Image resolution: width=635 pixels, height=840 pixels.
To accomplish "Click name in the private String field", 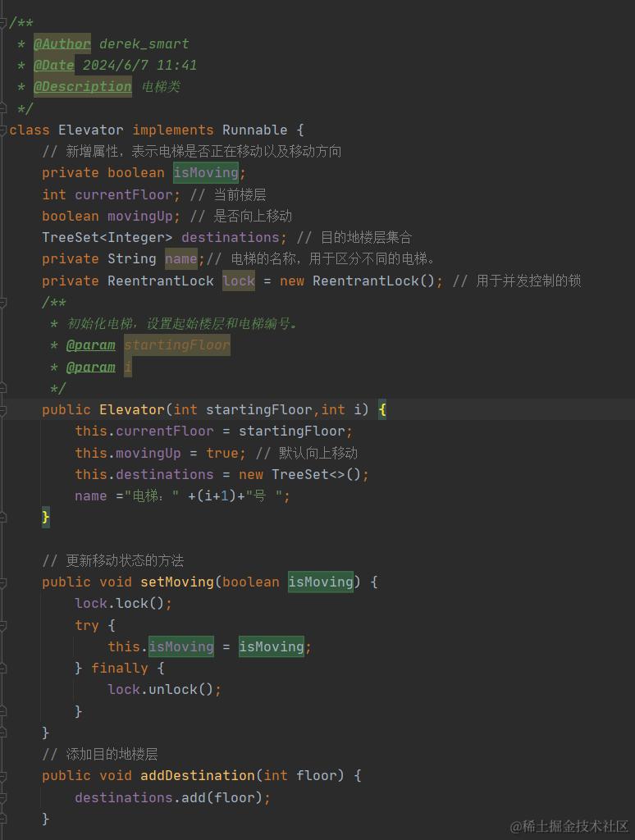I will click(181, 258).
